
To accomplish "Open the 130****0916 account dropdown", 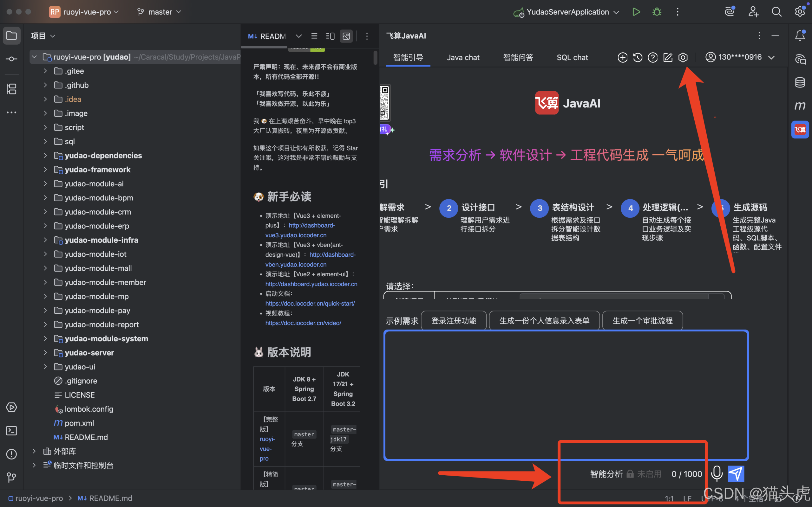I will 740,57.
